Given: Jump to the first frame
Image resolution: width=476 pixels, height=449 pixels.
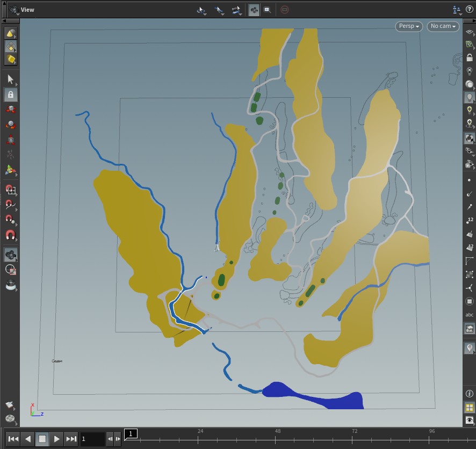Looking at the screenshot, I should click(13, 439).
